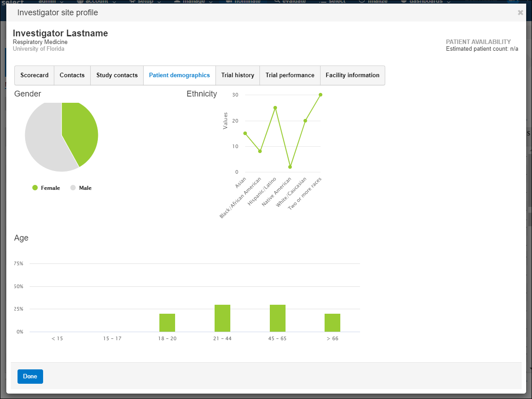Click the 'Ethnicity' chart title
The height and width of the screenshot is (399, 532).
pyautogui.click(x=202, y=94)
